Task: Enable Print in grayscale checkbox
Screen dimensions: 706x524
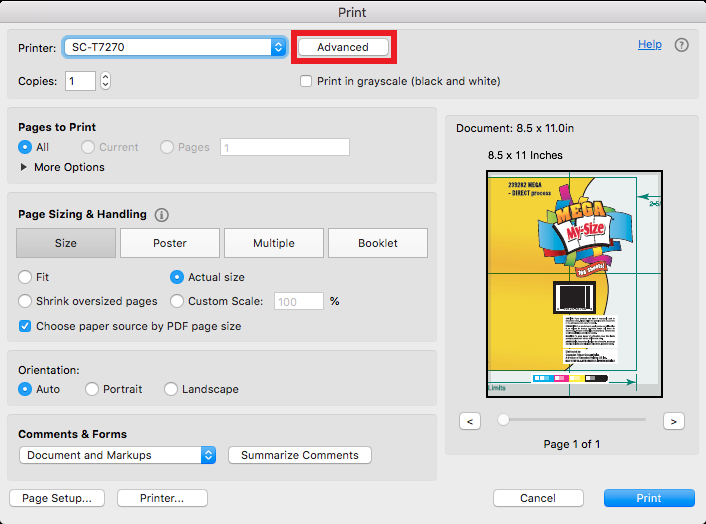Action: pos(306,81)
